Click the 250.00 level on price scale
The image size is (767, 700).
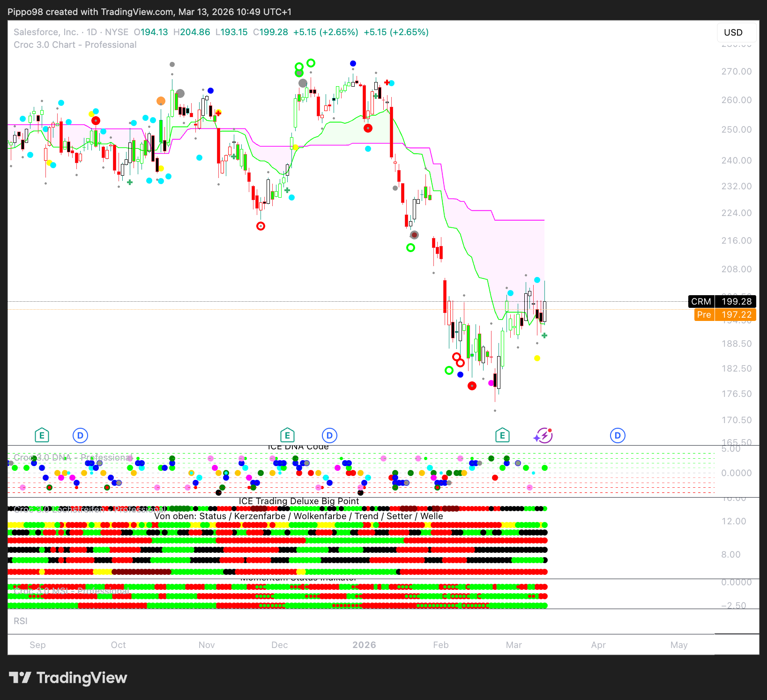[736, 130]
